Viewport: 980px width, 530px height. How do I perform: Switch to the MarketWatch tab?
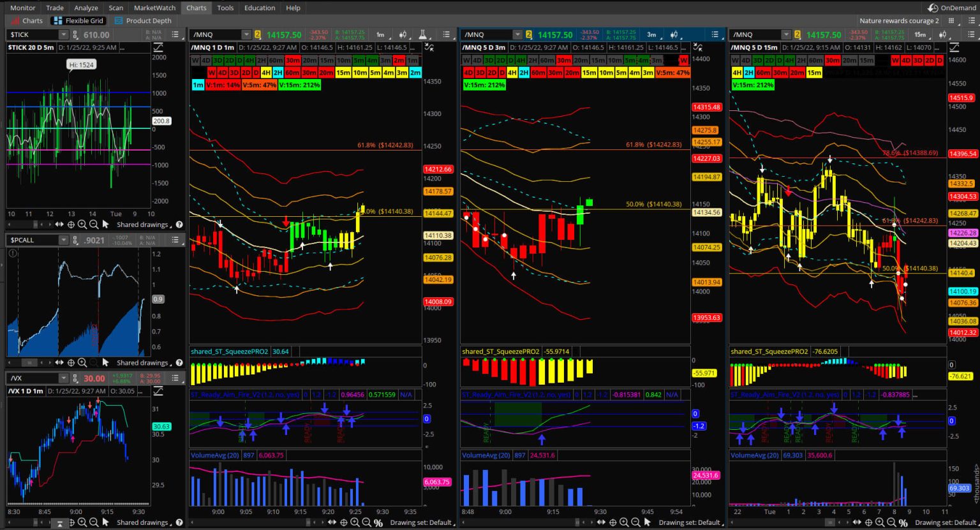pos(154,8)
